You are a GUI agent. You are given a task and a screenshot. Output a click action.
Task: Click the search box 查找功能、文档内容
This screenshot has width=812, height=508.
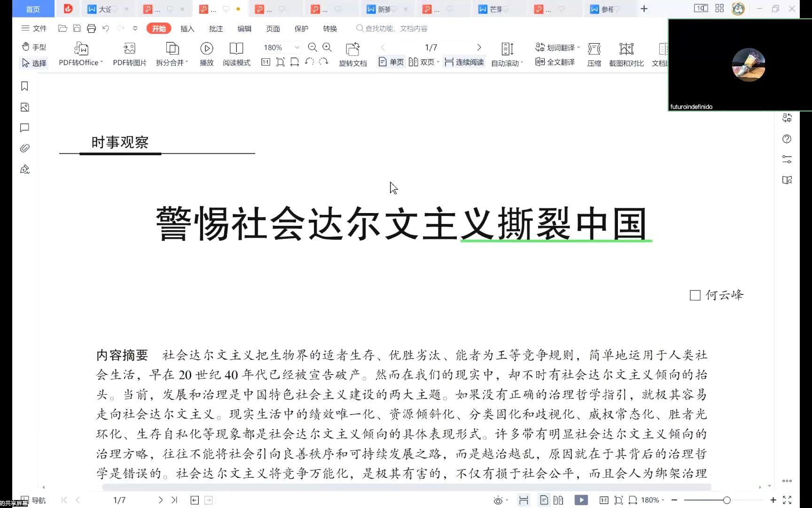[392, 29]
